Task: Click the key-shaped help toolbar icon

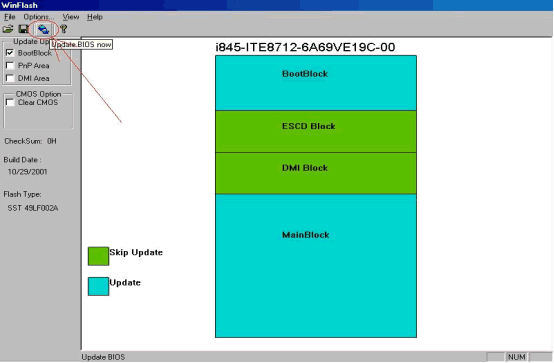Action: click(x=64, y=29)
